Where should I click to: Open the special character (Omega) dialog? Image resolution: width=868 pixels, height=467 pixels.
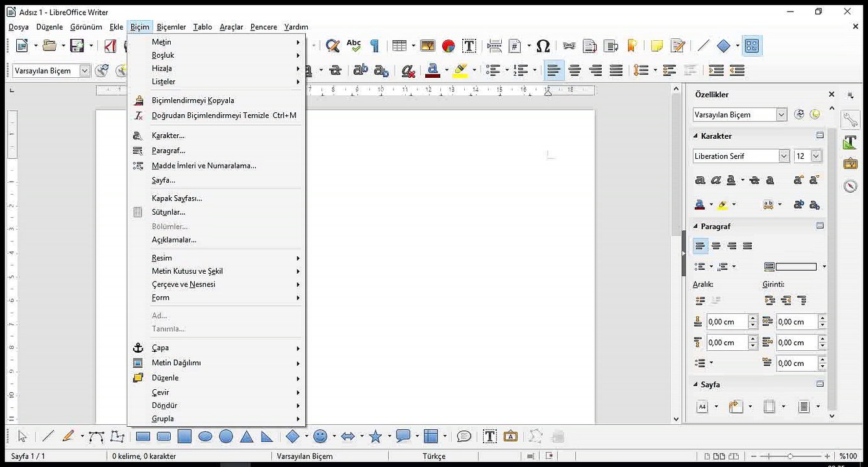(543, 45)
